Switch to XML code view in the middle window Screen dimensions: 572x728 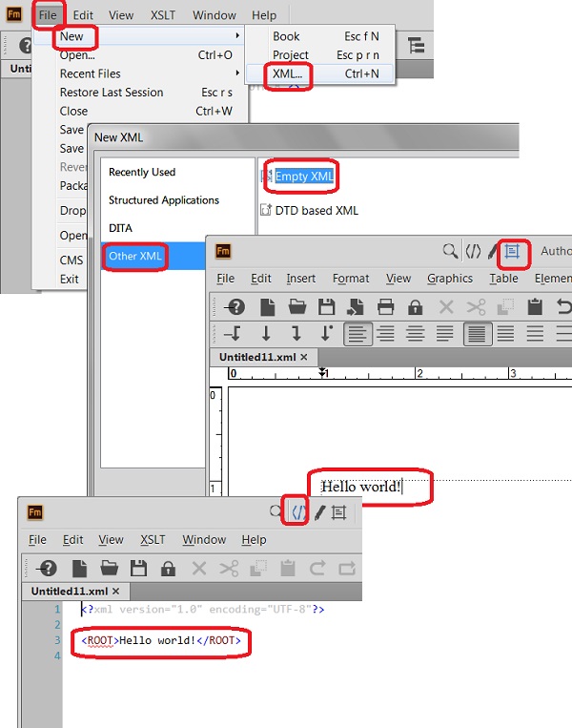(473, 252)
